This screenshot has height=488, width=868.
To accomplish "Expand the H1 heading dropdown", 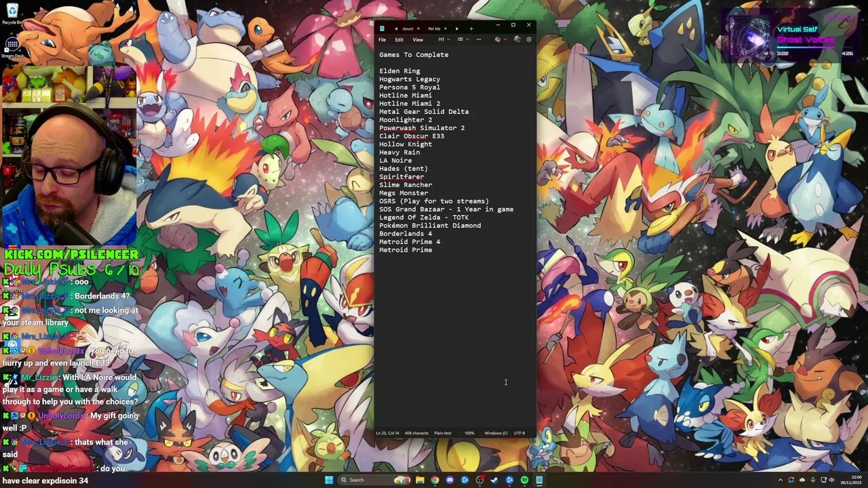I will click(443, 39).
